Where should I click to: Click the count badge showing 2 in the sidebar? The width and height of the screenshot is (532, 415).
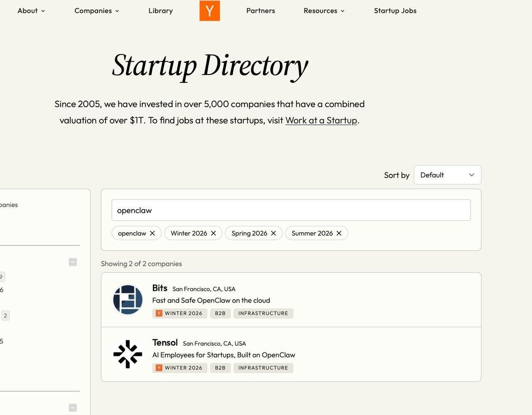click(5, 316)
